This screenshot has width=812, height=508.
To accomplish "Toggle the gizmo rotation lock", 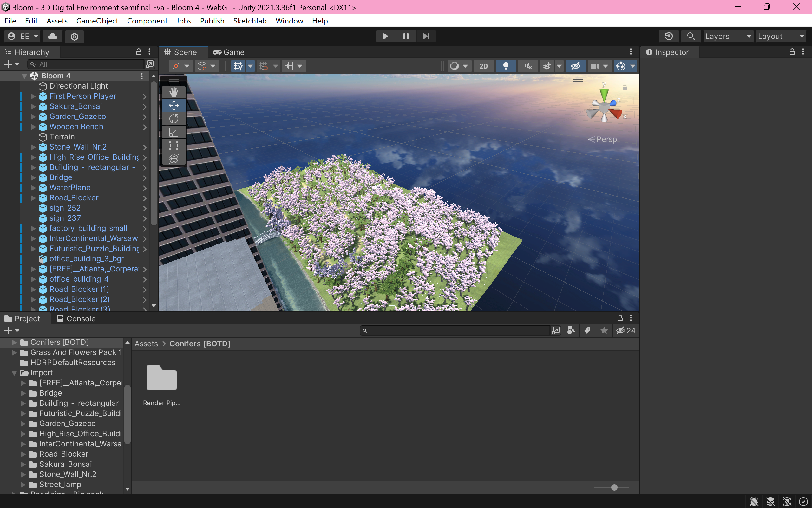I will [x=625, y=88].
